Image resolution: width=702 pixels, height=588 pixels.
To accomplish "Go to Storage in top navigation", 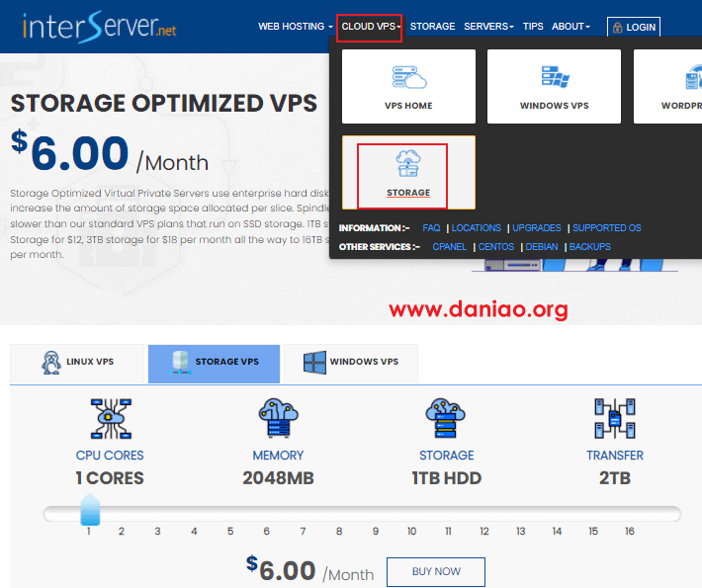I will [432, 27].
